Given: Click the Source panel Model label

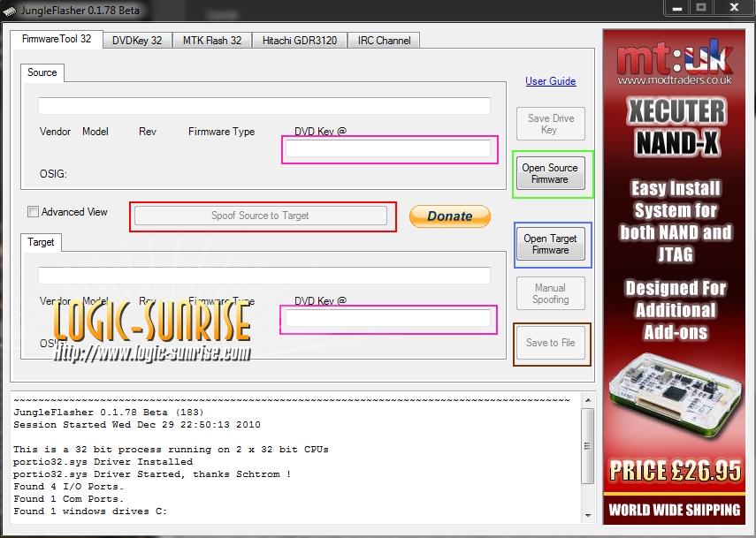Looking at the screenshot, I should [x=95, y=132].
